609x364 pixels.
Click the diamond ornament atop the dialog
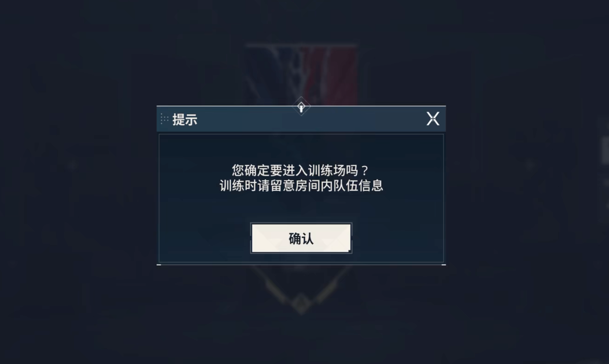301,106
